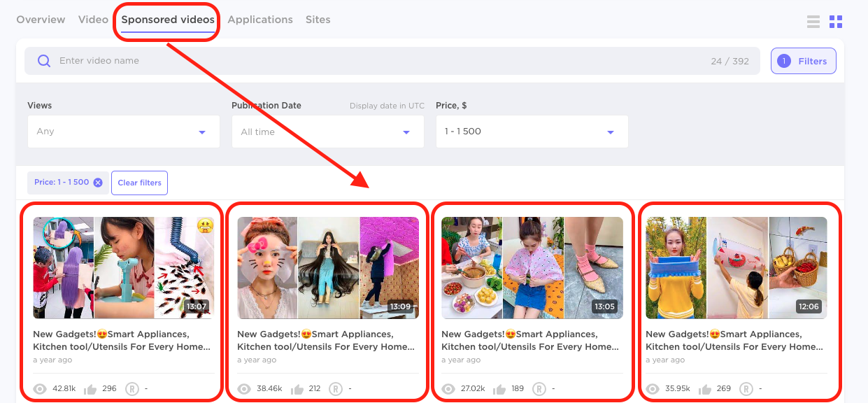Remove the Price filter chip via its X
This screenshot has height=403, width=868.
click(98, 183)
